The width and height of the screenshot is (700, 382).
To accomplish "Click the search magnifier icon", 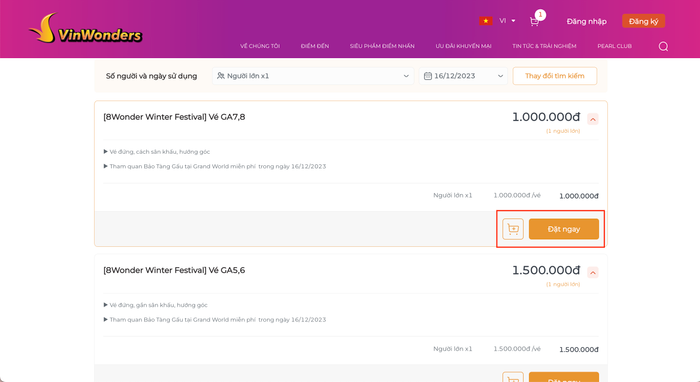I will (663, 46).
